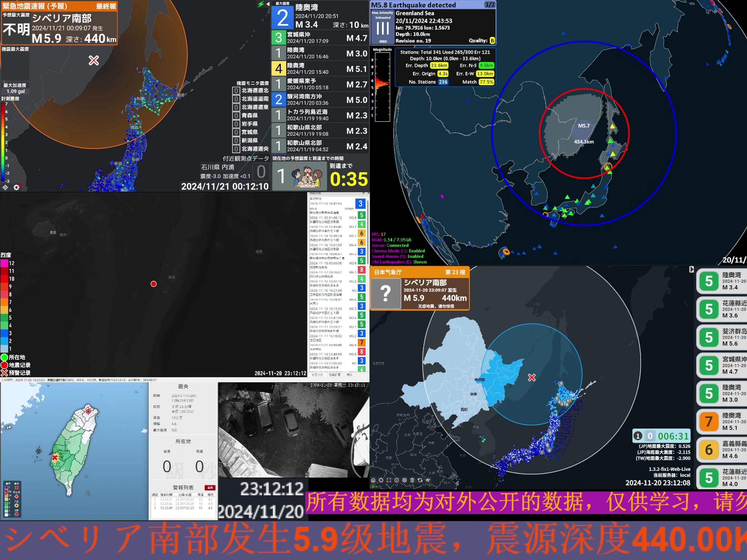Click the refresh icon on the JMA map toolbar
Screen dimensions: 747x560
[x=420, y=480]
